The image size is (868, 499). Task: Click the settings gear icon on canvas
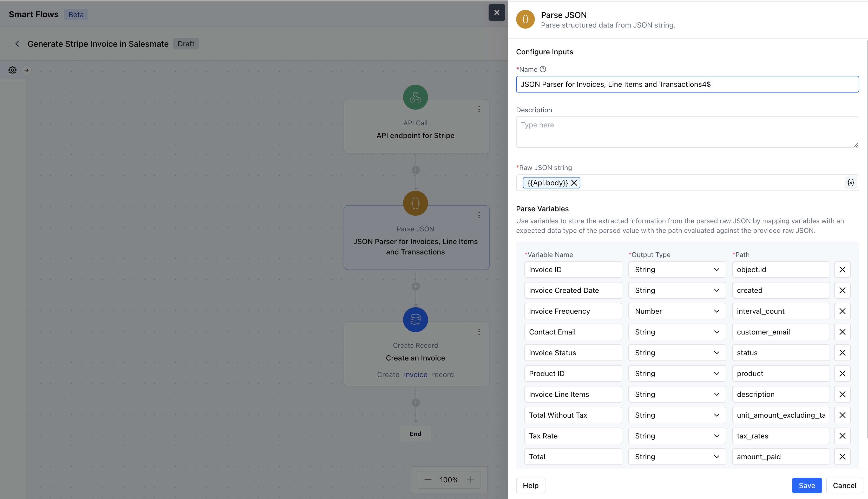(x=12, y=70)
